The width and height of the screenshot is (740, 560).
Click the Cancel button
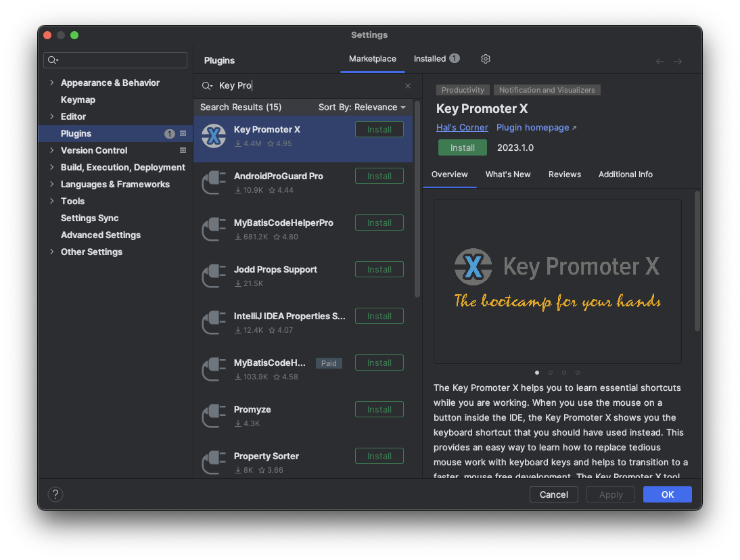coord(553,495)
